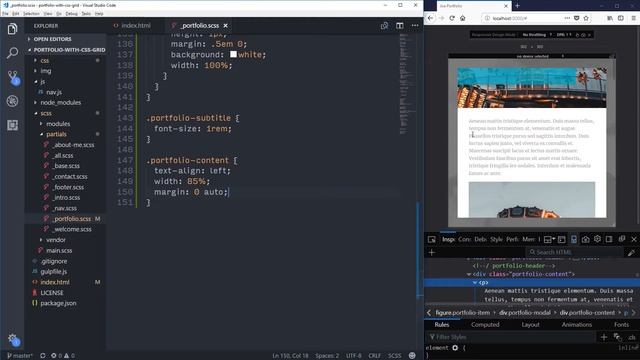Open gulpfile.js from the file tree
The image size is (640, 360).
[53, 271]
